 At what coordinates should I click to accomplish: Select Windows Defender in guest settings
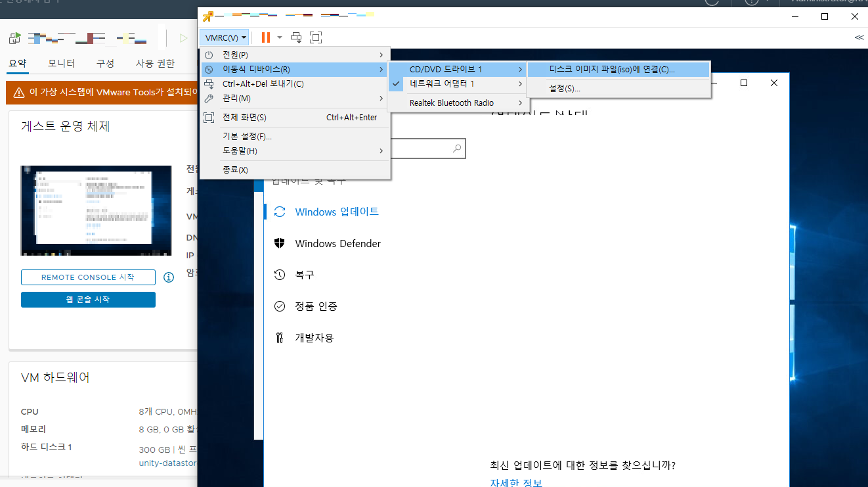coord(338,243)
